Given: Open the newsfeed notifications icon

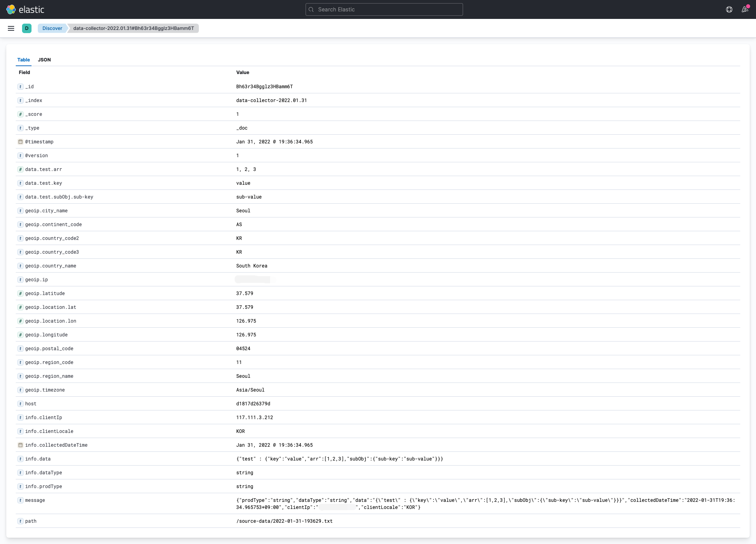Looking at the screenshot, I should click(x=745, y=9).
